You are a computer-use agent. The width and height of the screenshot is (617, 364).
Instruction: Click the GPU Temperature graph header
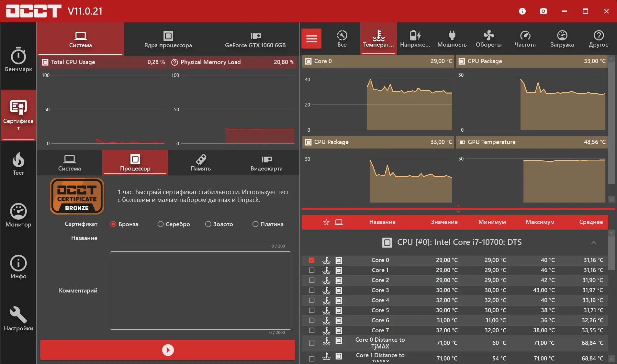coord(532,142)
